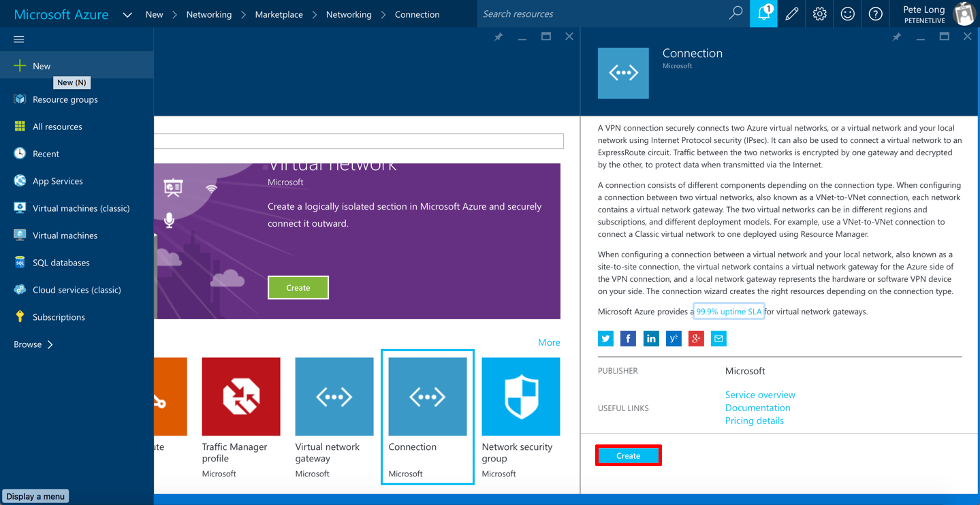
Task: Open the portal settings gear
Action: pos(819,14)
